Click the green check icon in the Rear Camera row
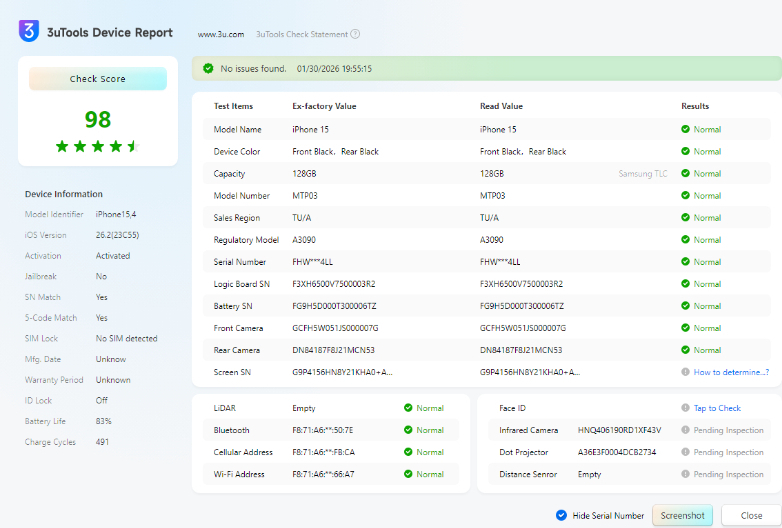 (x=685, y=350)
